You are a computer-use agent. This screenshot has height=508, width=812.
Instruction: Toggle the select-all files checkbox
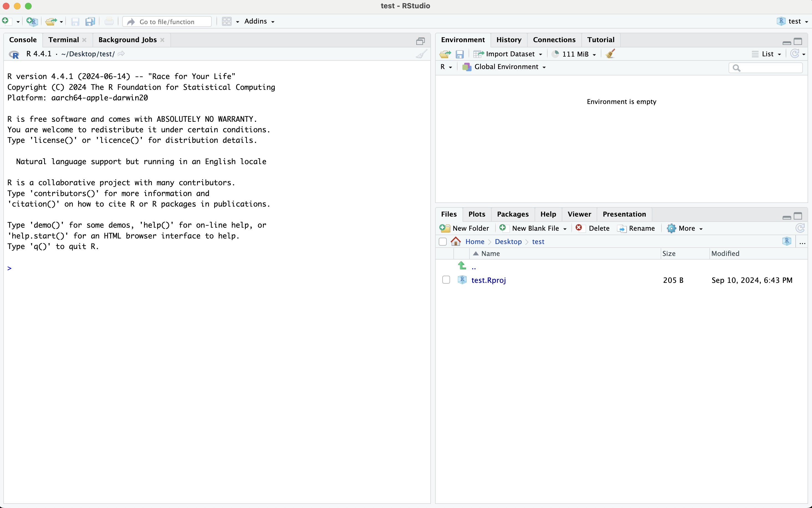coord(442,242)
